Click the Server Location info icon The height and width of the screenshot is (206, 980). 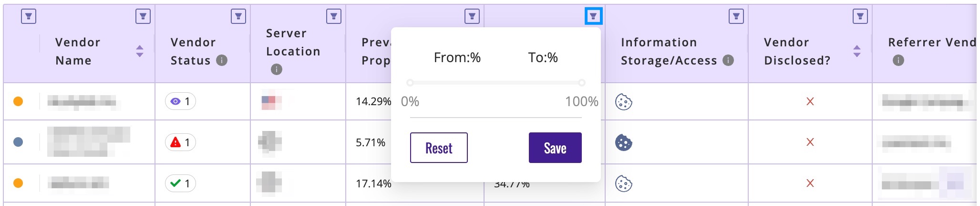click(x=277, y=69)
